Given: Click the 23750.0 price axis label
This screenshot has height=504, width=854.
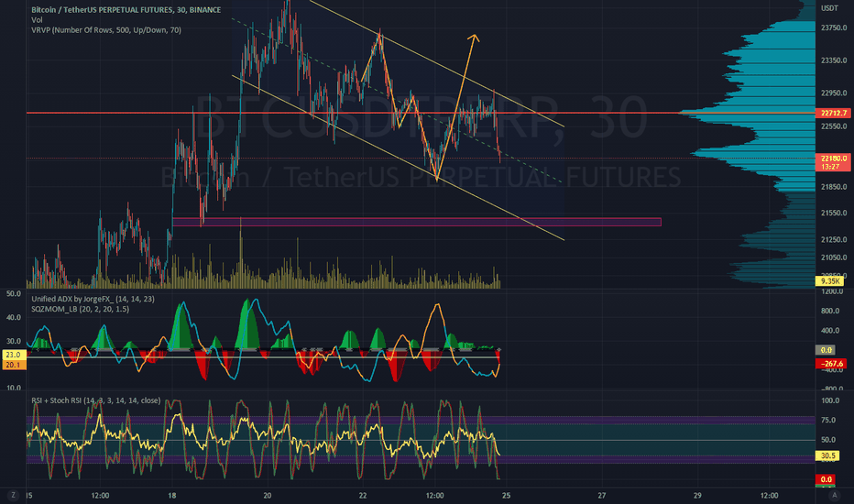Looking at the screenshot, I should click(x=834, y=27).
